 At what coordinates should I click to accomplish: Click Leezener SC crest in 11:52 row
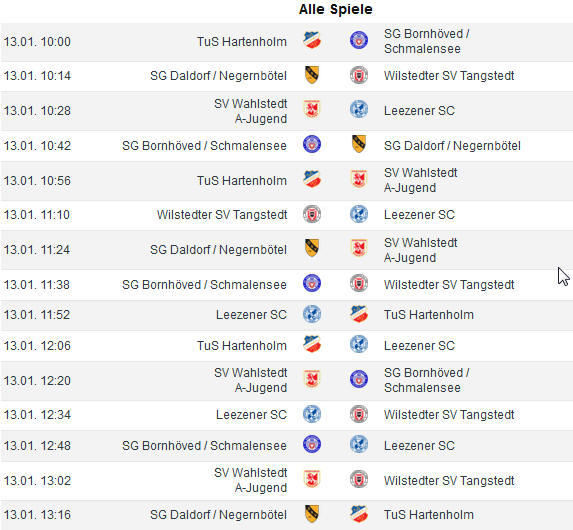point(312,314)
